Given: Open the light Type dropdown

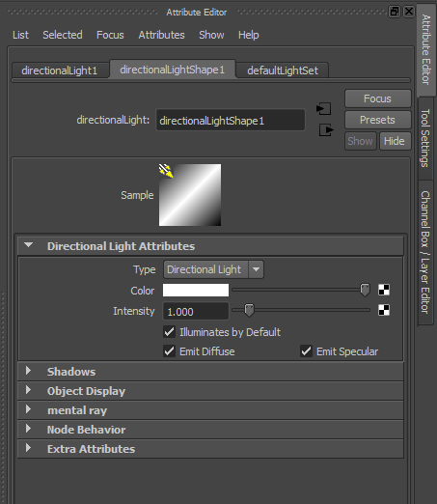Looking at the screenshot, I should point(213,269).
